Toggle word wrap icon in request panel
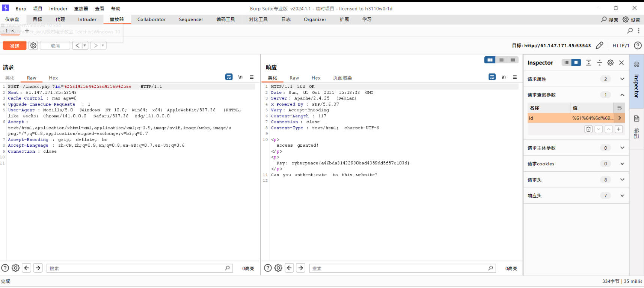This screenshot has height=288, width=644. (x=229, y=77)
